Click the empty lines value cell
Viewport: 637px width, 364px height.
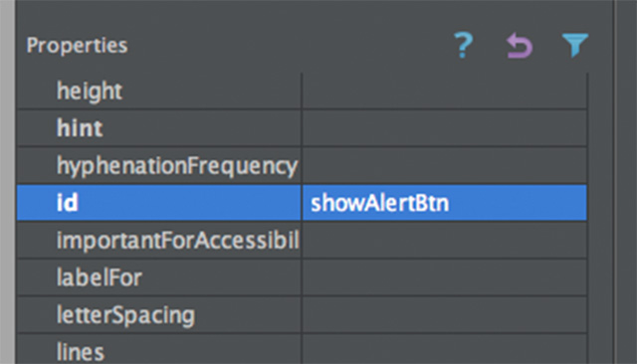tap(445, 350)
